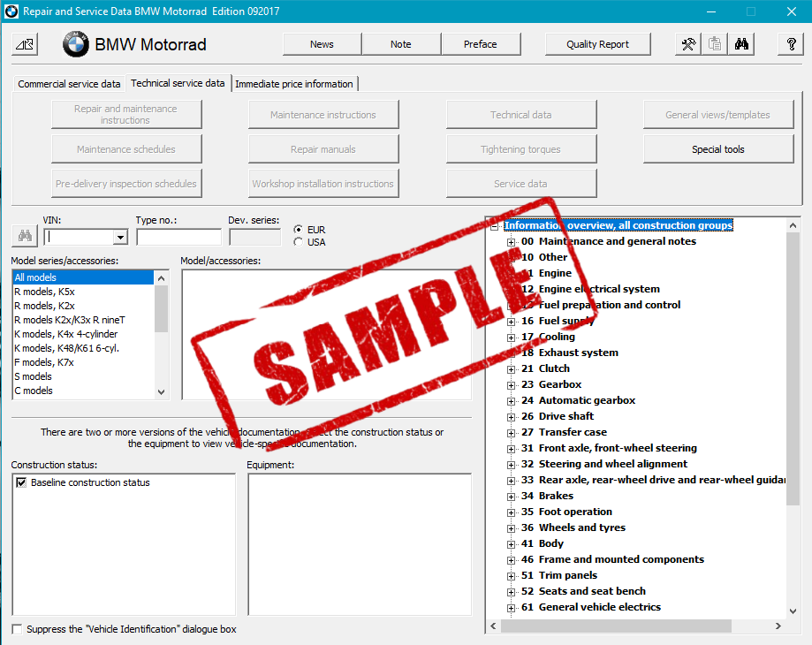Select '18 Exhaust system' tree item

click(570, 353)
